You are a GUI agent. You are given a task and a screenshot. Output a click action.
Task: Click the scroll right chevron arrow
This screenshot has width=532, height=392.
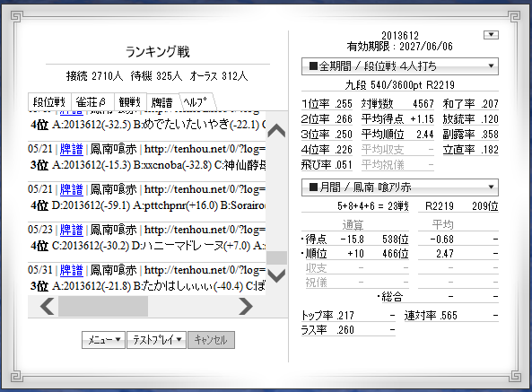point(246,306)
